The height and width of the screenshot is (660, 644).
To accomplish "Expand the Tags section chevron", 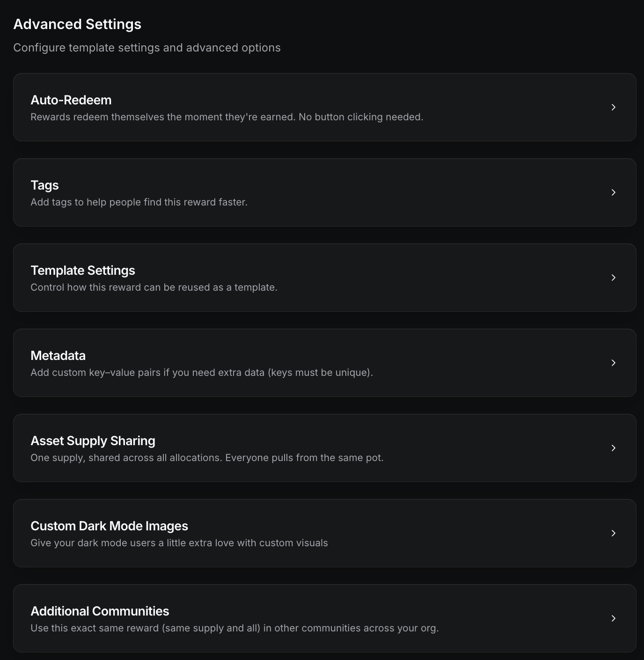I will [x=614, y=192].
